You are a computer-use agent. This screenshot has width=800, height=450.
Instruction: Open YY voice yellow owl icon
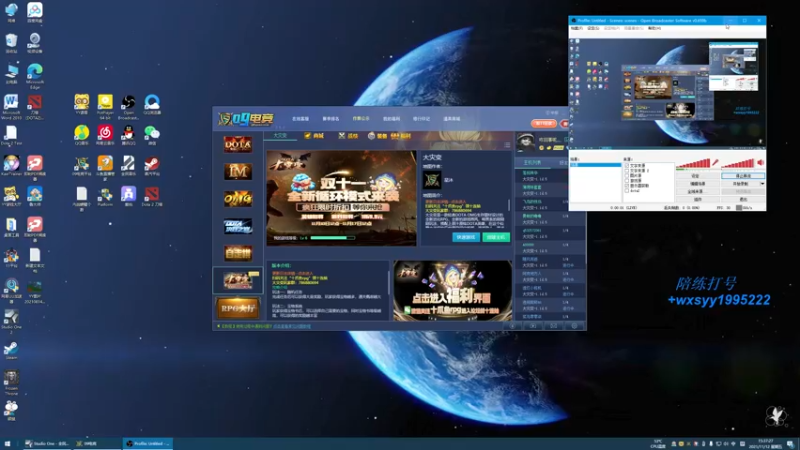click(x=82, y=105)
